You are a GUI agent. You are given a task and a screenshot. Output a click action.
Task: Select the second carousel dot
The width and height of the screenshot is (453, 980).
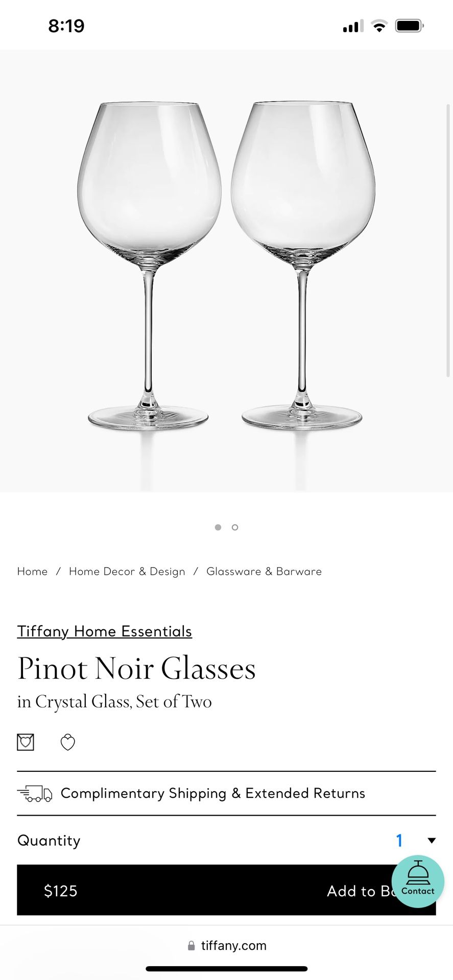pyautogui.click(x=235, y=527)
